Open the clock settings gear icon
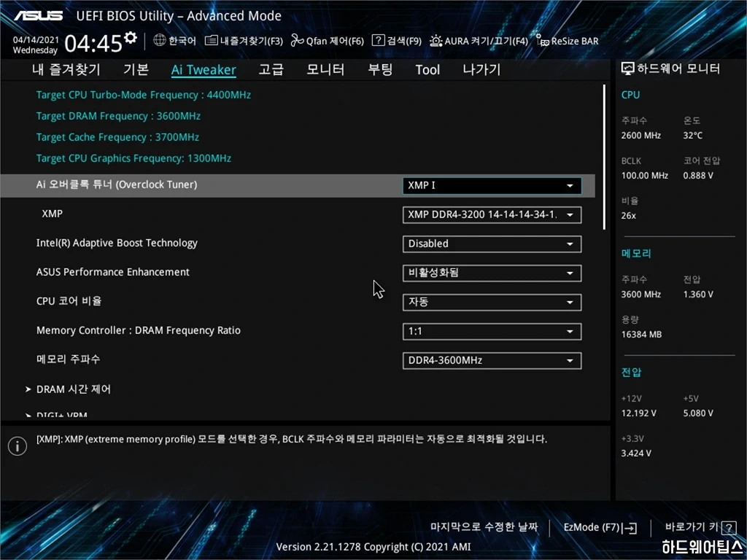This screenshot has width=747, height=560. [130, 38]
